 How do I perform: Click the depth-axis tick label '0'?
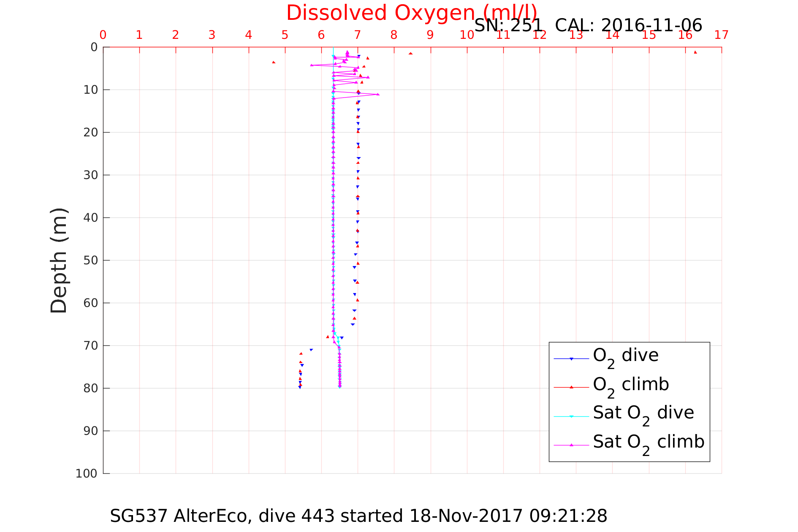click(94, 47)
